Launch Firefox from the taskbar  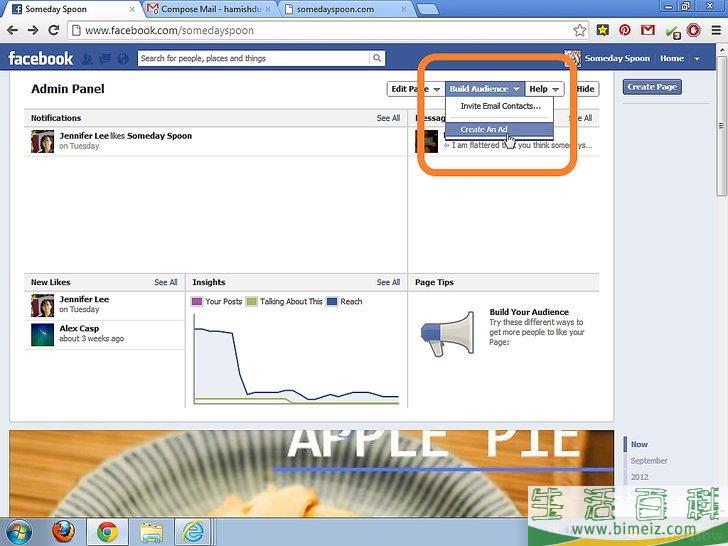[x=64, y=532]
